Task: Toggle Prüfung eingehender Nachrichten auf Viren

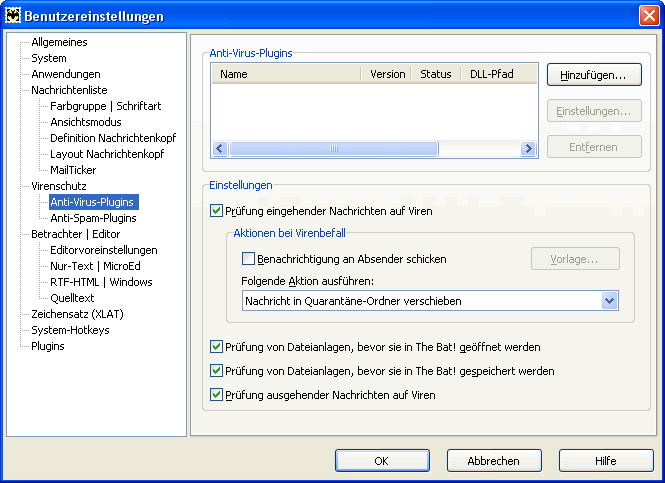Action: click(x=216, y=211)
